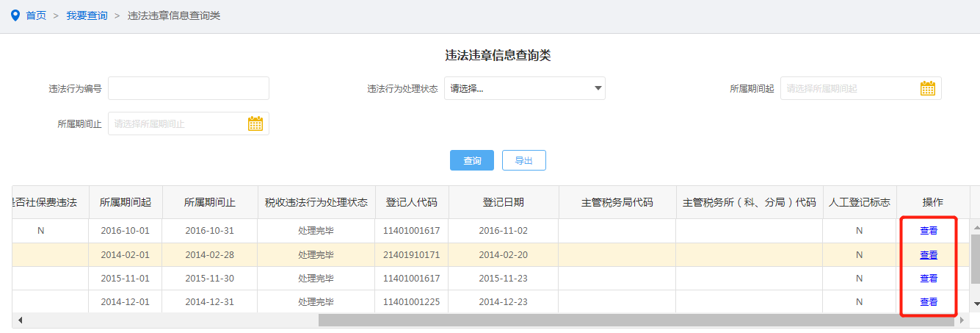Screen dimensions: 980x333
Task: Click the 所属期间起 column header
Action: (x=126, y=202)
